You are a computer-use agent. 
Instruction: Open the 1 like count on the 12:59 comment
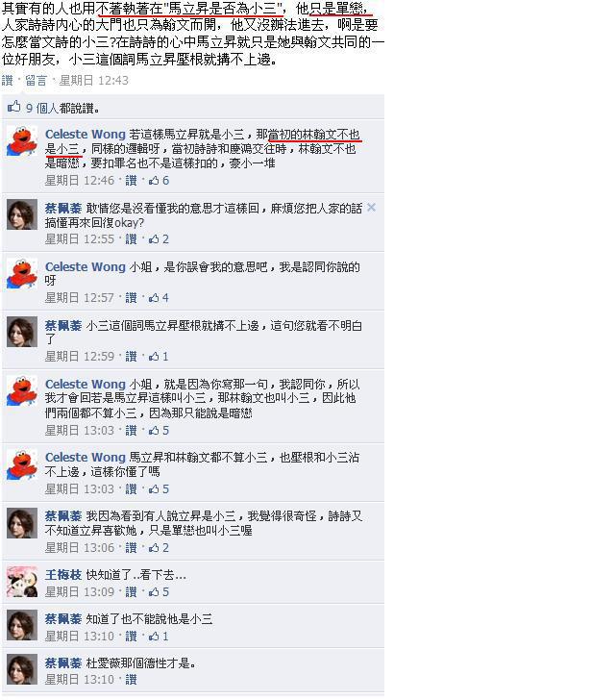(159, 356)
